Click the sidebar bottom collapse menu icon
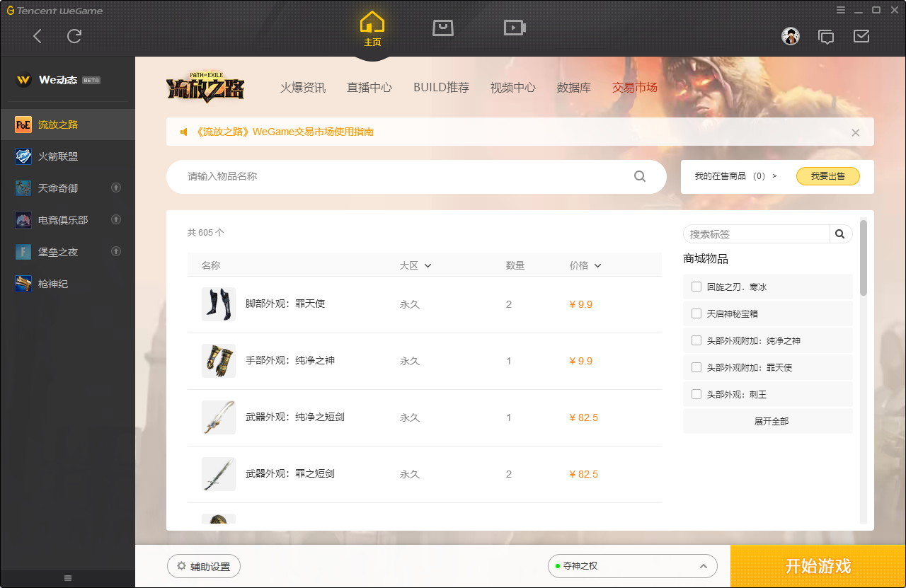 tap(68, 578)
